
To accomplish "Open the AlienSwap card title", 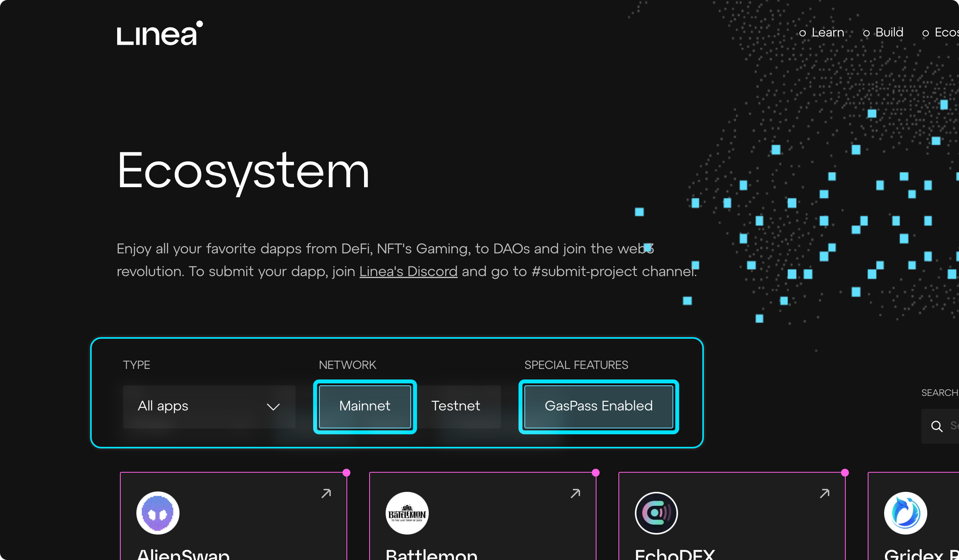I will [x=183, y=554].
